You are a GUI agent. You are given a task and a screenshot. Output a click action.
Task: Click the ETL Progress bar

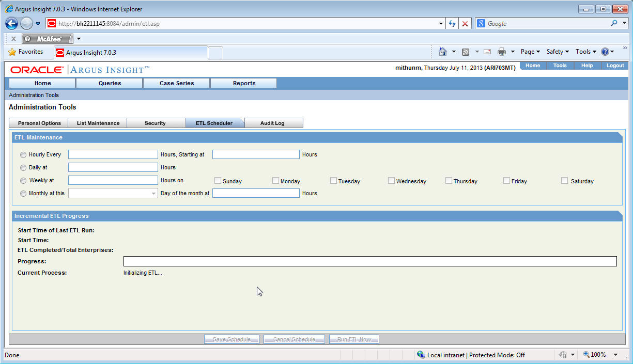coord(370,261)
